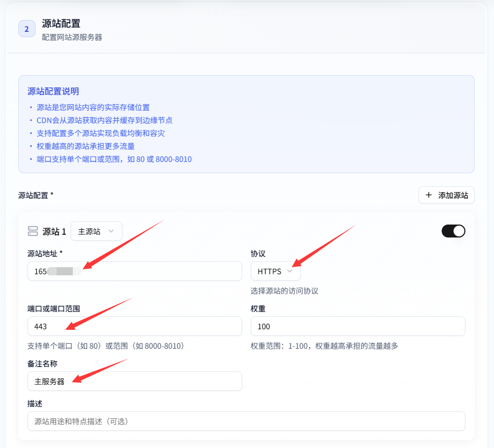494x448 pixels.
Task: Expand the HTTPS protocol dropdown
Action: coord(276,271)
